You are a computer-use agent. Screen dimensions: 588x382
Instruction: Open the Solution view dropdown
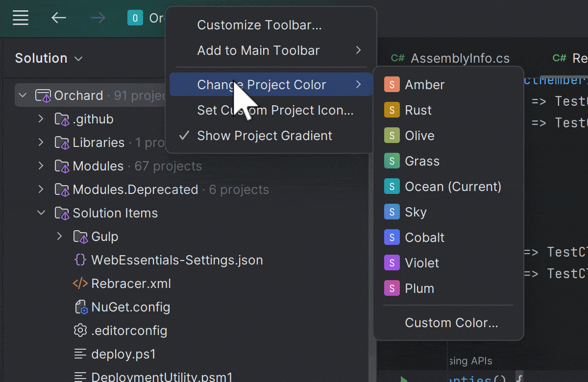(77, 58)
